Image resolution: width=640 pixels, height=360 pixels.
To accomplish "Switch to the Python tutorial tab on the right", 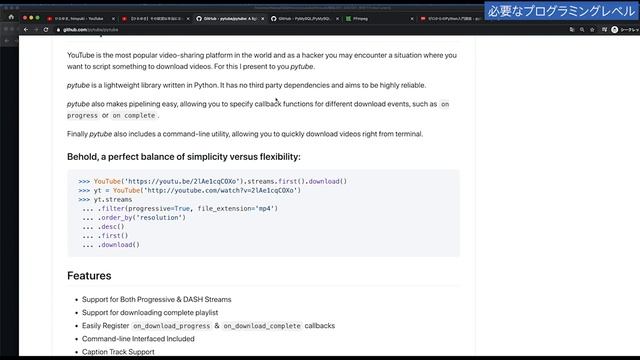I will [x=451, y=19].
